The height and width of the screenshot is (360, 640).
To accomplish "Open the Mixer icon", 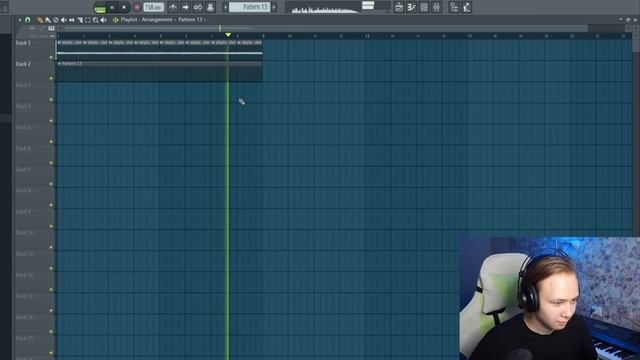I will pos(436,7).
